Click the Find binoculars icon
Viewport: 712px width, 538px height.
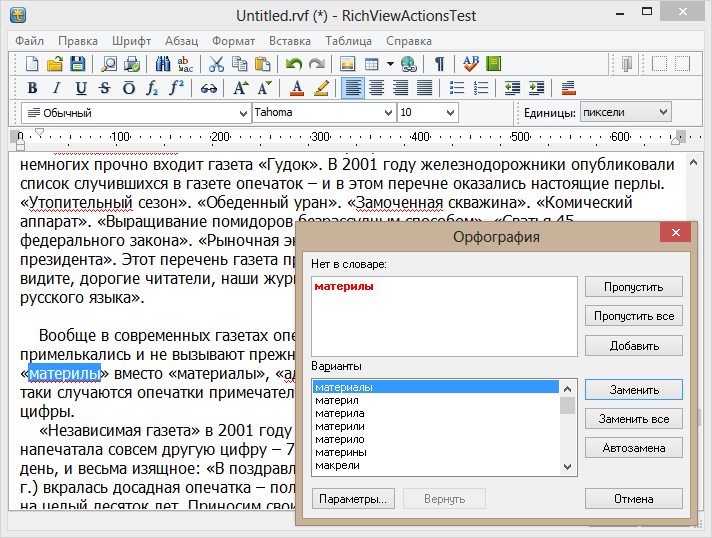[163, 64]
